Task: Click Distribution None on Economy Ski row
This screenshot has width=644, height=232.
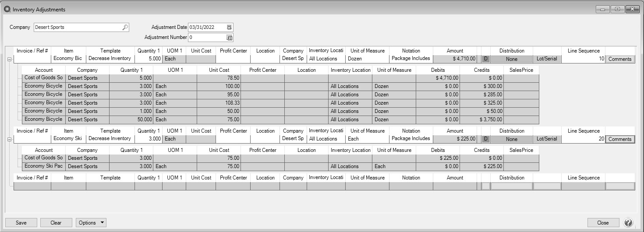Action: pyautogui.click(x=511, y=139)
